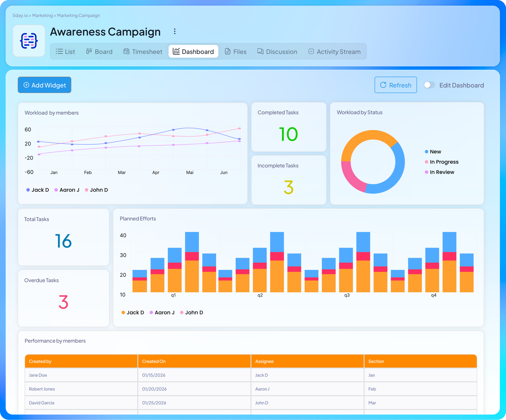
Task: Select the List view icon
Action: coord(59,51)
